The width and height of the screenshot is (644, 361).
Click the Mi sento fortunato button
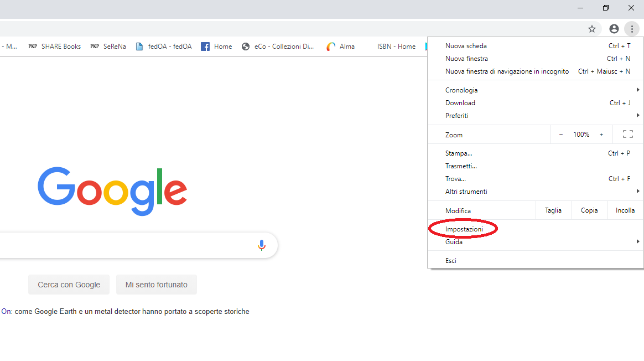(x=157, y=285)
